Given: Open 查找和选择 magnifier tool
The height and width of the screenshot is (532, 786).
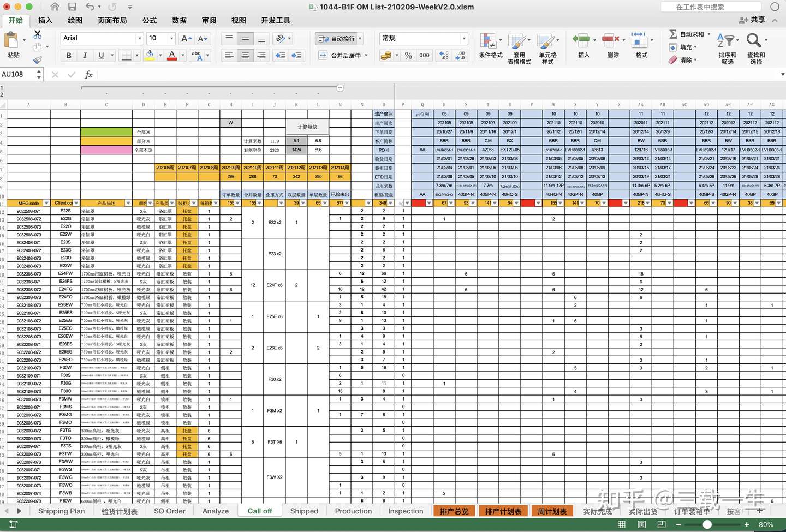Looking at the screenshot, I should point(756,48).
